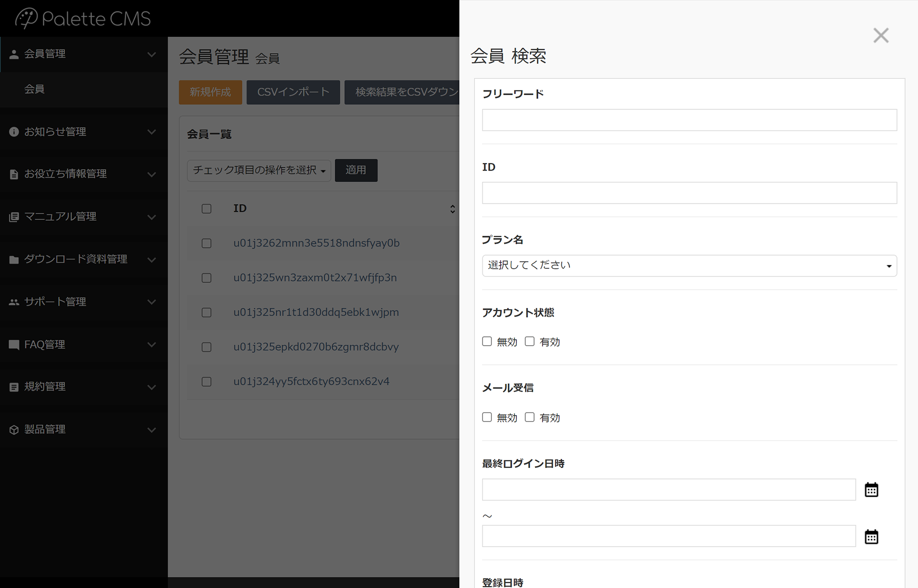This screenshot has height=588, width=918.
Task: Open the end date calendar picker
Action: pos(871,536)
